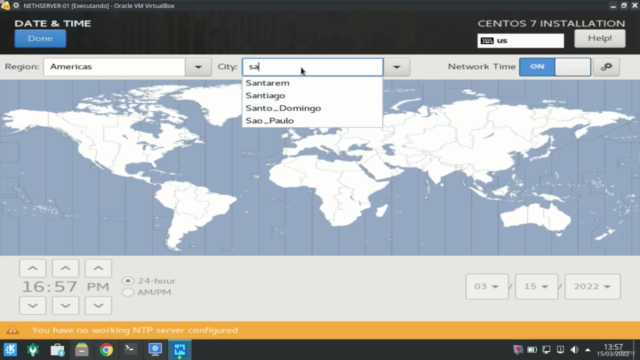The image size is (640, 360).
Task: Open the KDE application launcher
Action: click(x=10, y=350)
